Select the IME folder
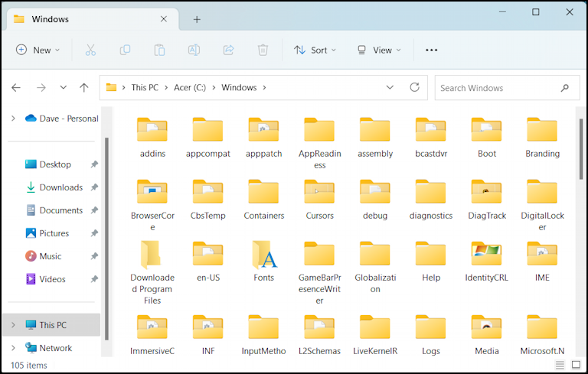Image resolution: width=588 pixels, height=374 pixels. point(542,262)
